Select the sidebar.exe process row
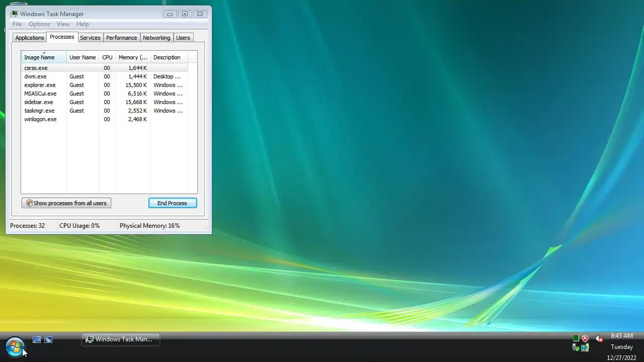This screenshot has height=362, width=644. 105,102
